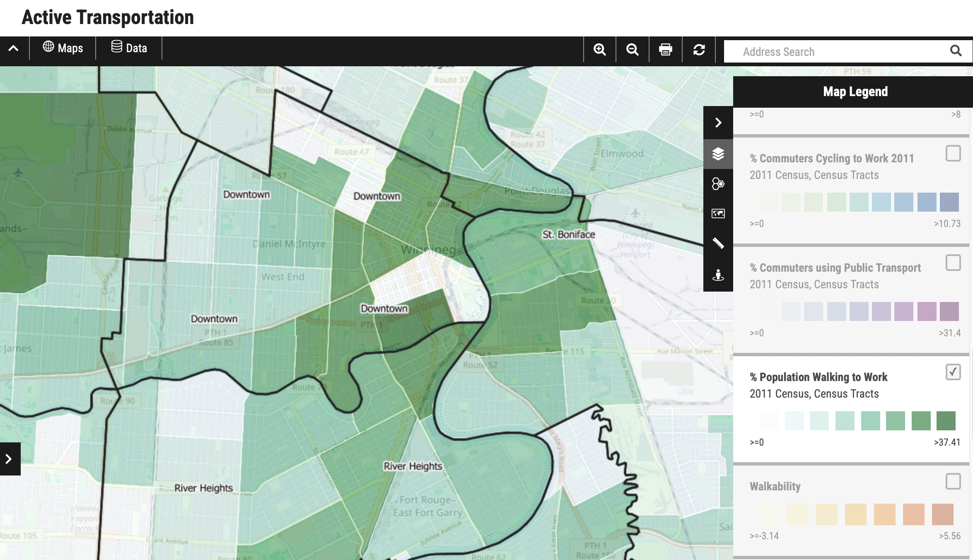973x560 pixels.
Task: Print the map with printer icon
Action: (x=665, y=50)
